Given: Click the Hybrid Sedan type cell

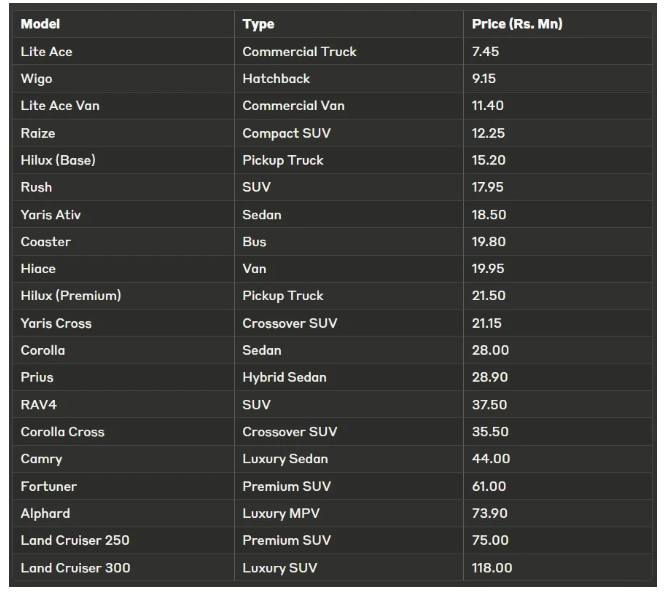Looking at the screenshot, I should (x=284, y=377).
